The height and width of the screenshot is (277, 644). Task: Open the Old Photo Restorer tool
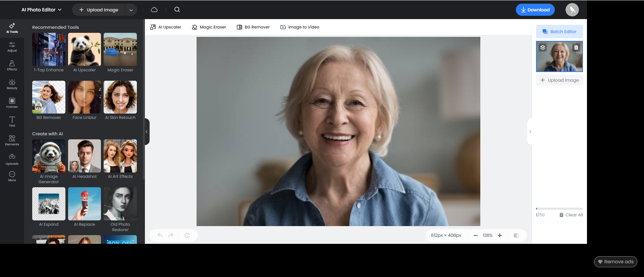(x=120, y=210)
